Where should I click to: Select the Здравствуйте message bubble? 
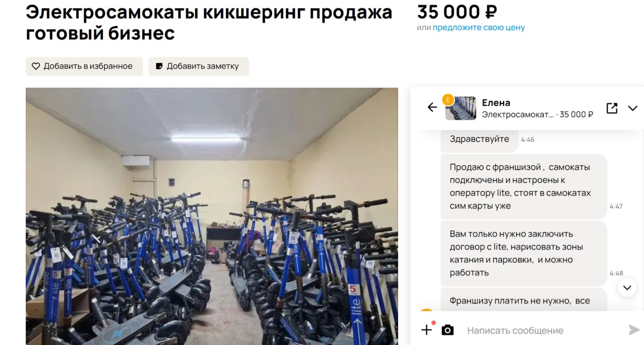(479, 139)
